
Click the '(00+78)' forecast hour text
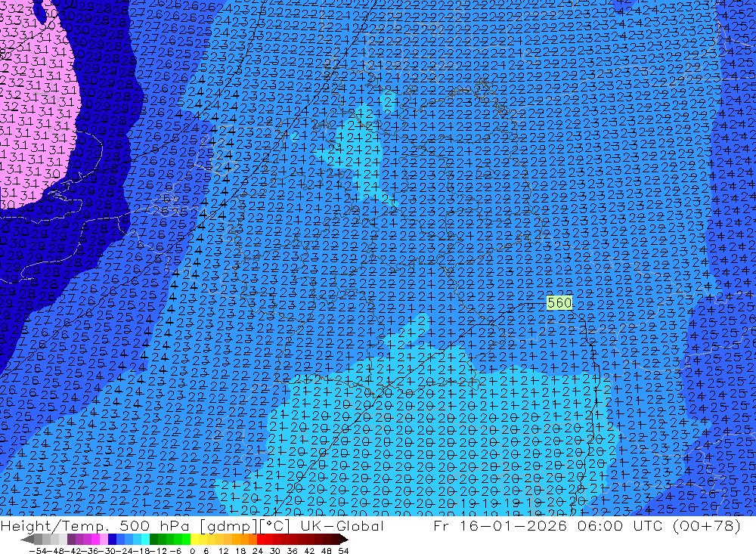point(707,526)
